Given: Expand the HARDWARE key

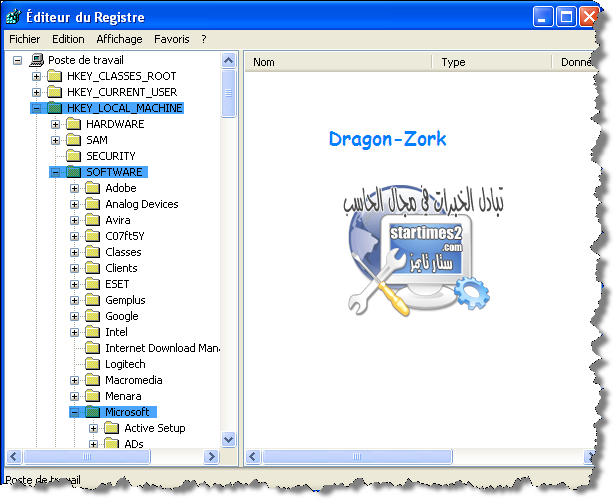Looking at the screenshot, I should [56, 124].
